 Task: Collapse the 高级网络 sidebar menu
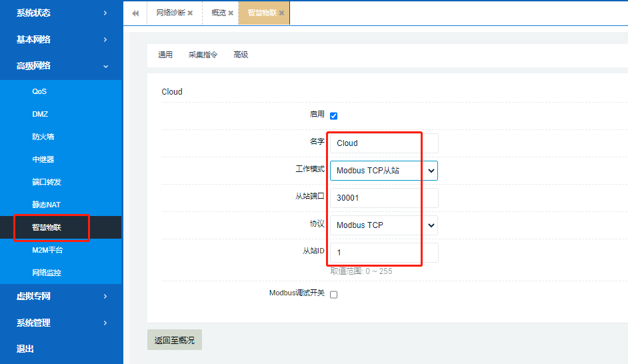click(x=61, y=66)
